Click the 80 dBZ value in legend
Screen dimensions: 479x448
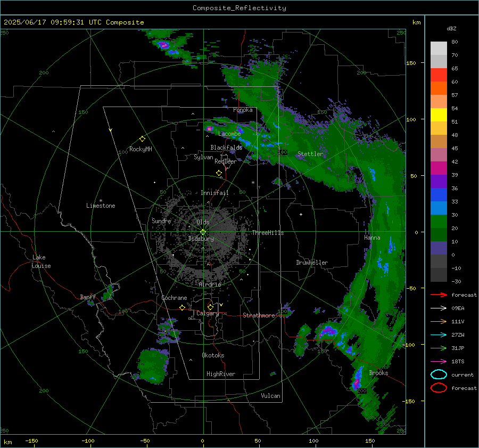[x=455, y=42]
